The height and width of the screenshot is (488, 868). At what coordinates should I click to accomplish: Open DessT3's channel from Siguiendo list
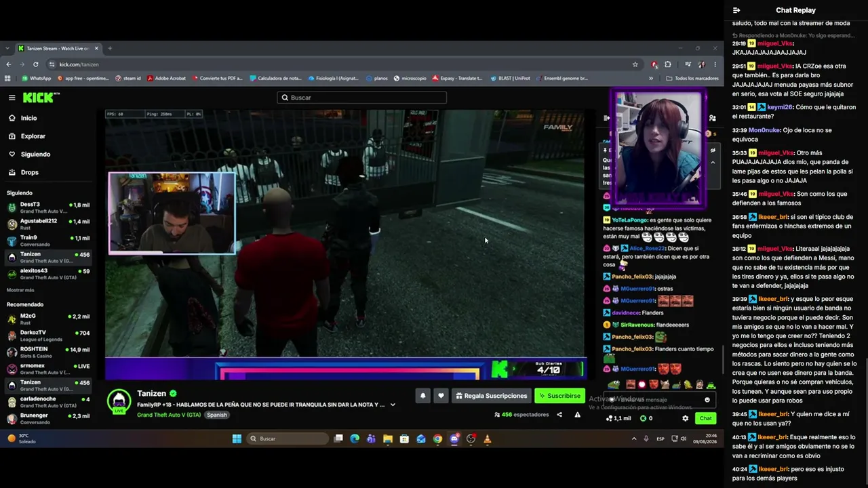click(47, 207)
